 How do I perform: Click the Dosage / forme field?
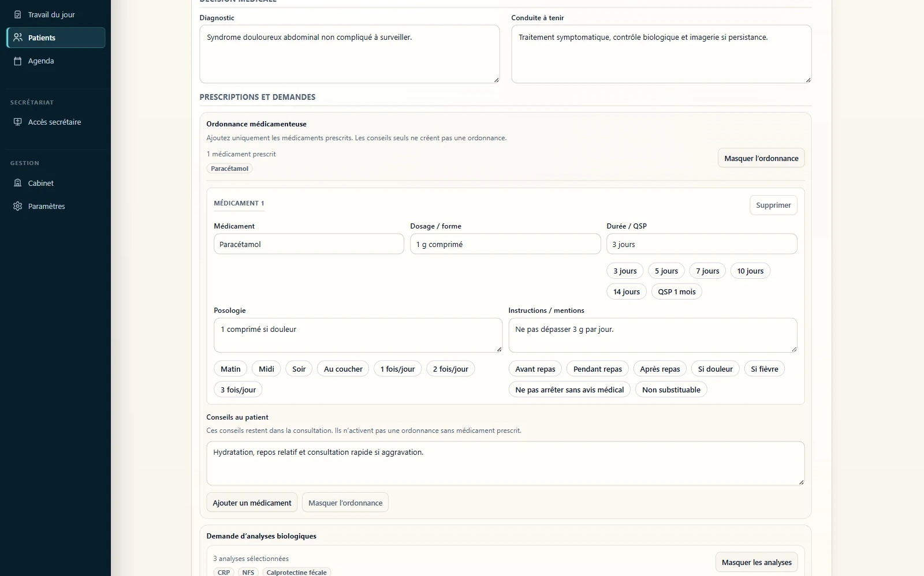click(505, 244)
